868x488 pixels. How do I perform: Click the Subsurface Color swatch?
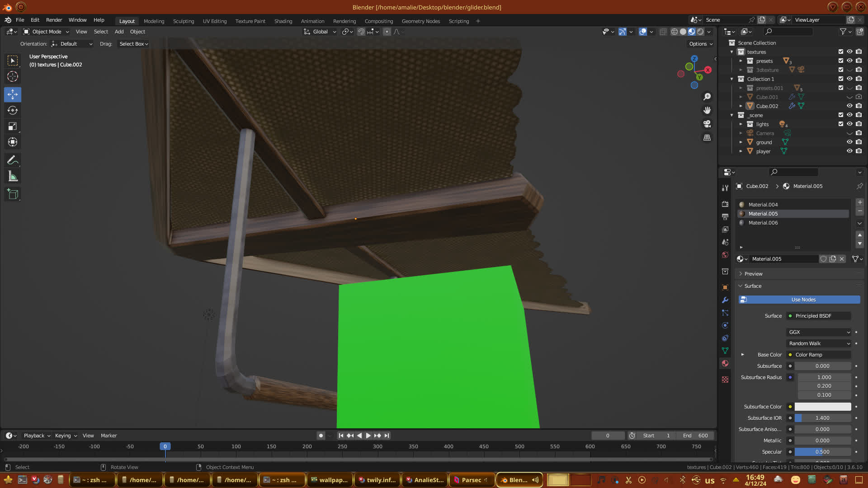(x=822, y=407)
